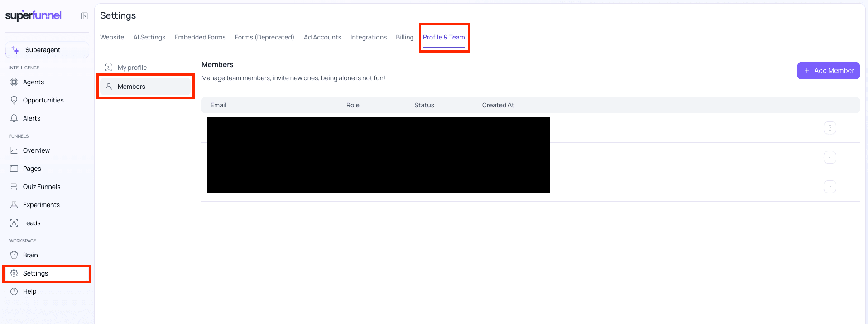
Task: Switch to the Ad Accounts tab
Action: (x=322, y=37)
